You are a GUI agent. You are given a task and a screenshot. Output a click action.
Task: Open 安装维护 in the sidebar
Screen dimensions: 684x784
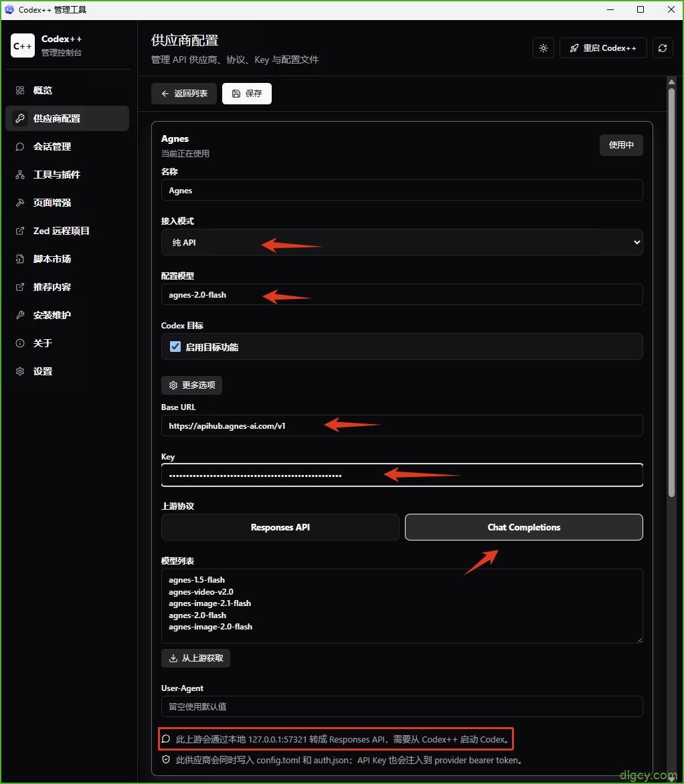point(67,315)
